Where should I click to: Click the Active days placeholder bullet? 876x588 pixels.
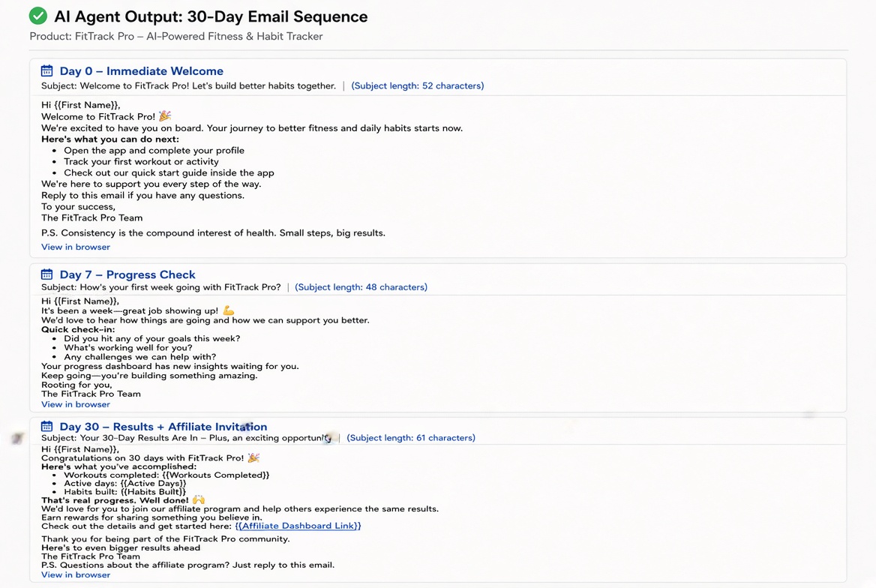coord(124,484)
